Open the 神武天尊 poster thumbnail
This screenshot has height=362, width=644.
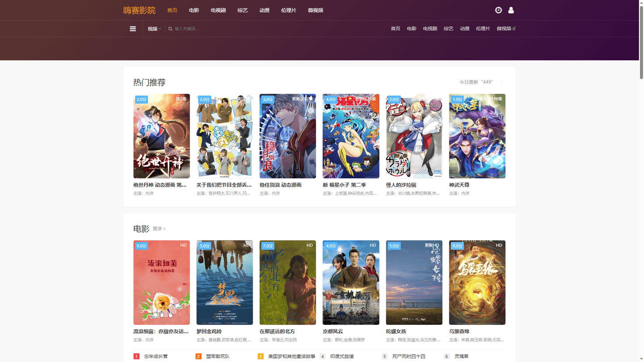pyautogui.click(x=477, y=136)
